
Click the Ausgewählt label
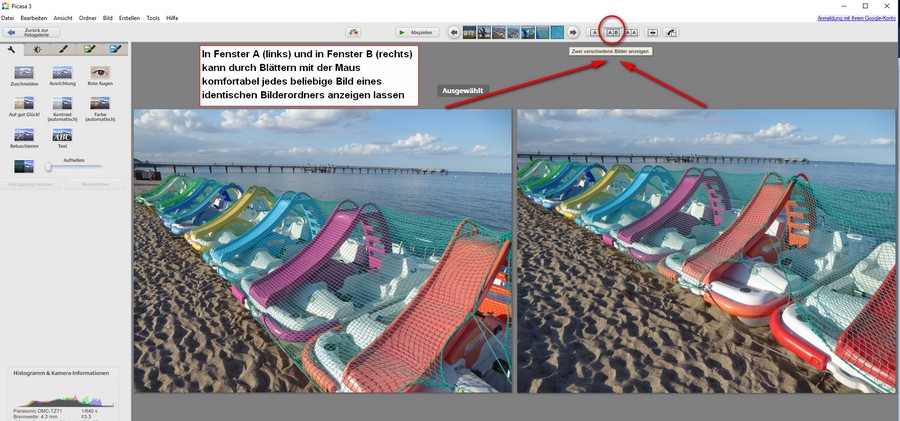click(x=463, y=91)
